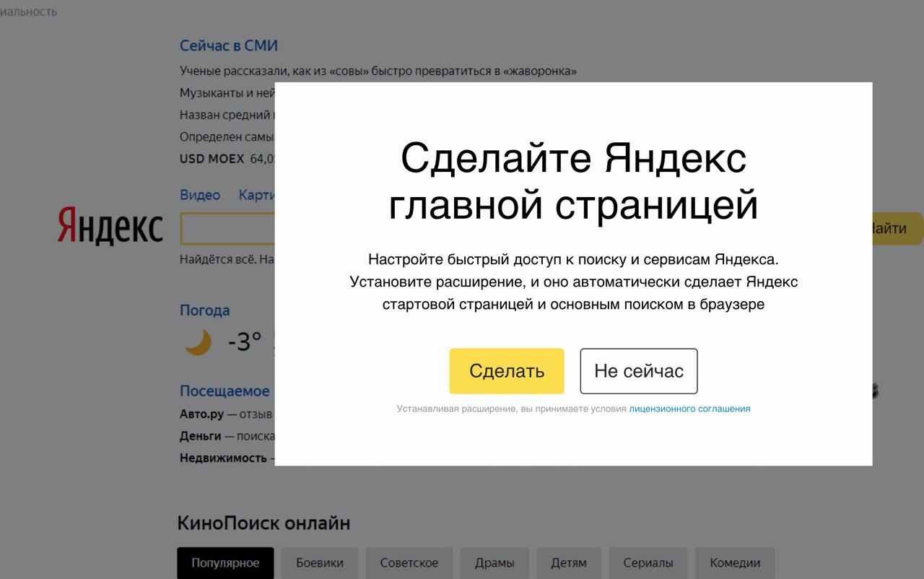Open the Деньги link
The height and width of the screenshot is (579, 924).
tap(201, 436)
